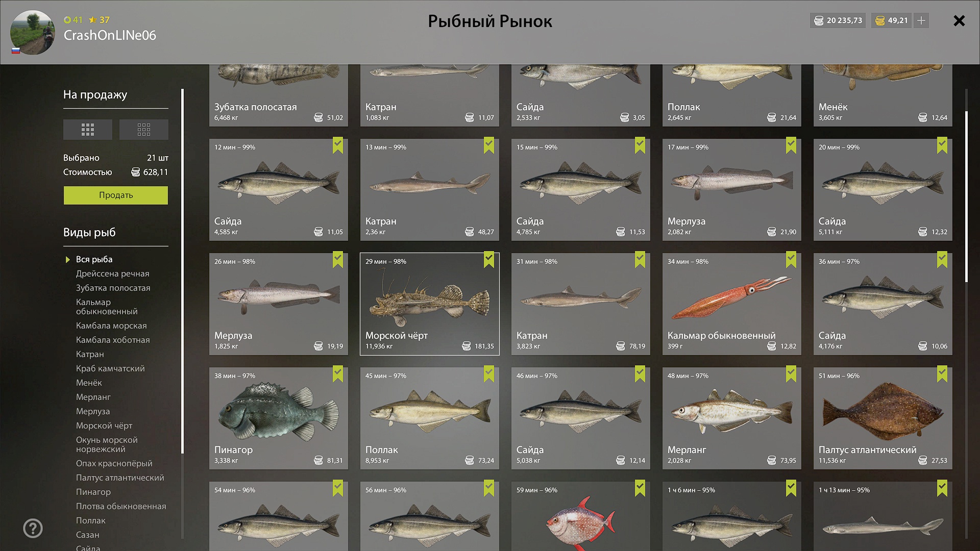Viewport: 980px width, 551px height.
Task: Click the silver coins balance 20 235,73
Action: tap(838, 20)
